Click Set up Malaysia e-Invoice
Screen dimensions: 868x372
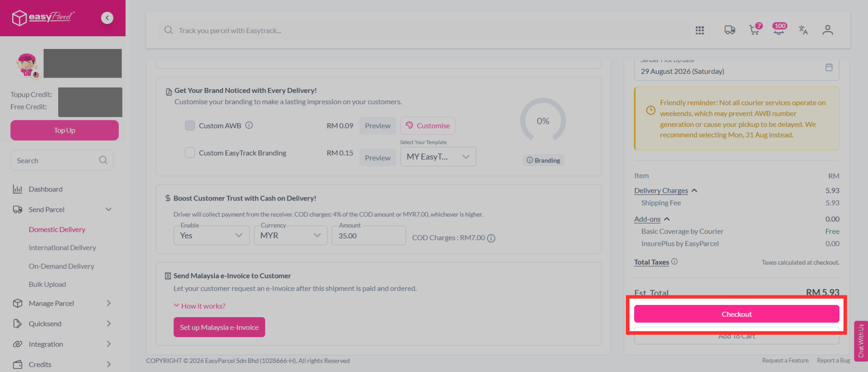click(219, 327)
